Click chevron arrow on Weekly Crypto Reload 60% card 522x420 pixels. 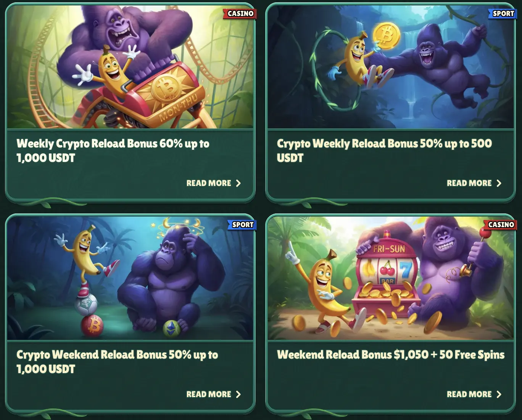238,183
